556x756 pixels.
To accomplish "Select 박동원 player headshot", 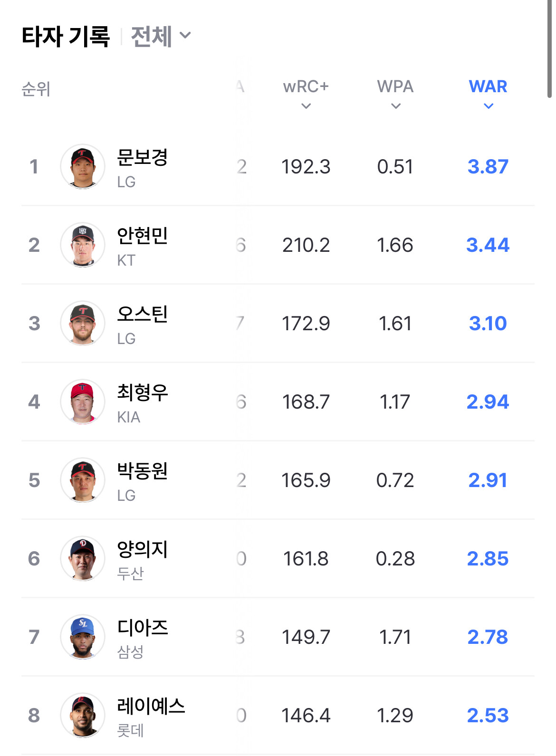I will tap(83, 480).
